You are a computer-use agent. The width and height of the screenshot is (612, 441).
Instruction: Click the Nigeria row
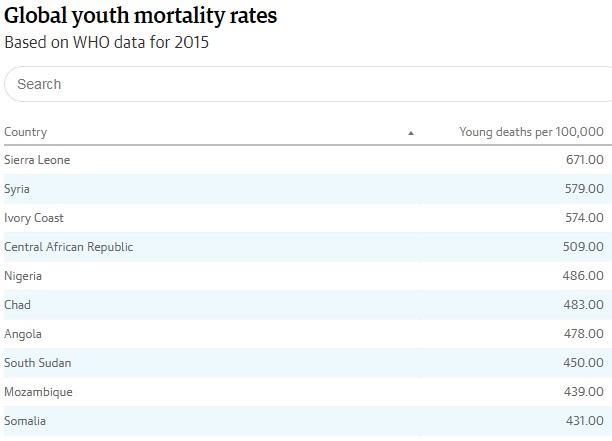point(23,276)
